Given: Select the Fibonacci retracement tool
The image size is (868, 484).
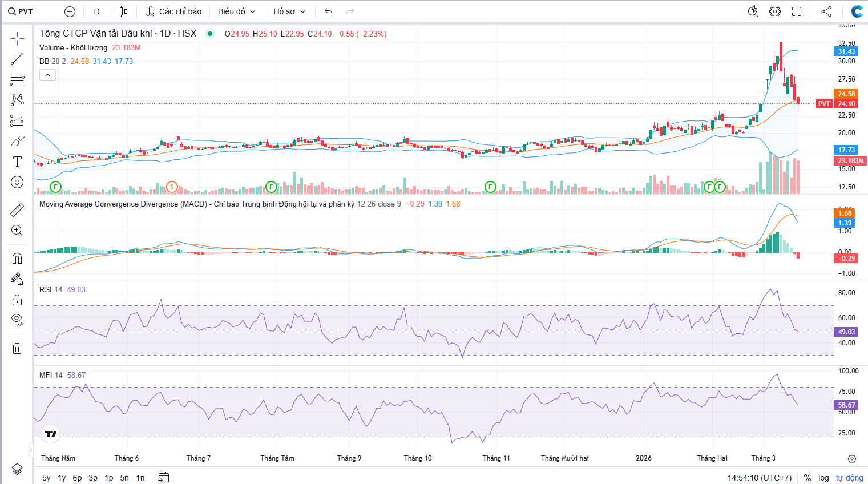Looking at the screenshot, I should 17,79.
